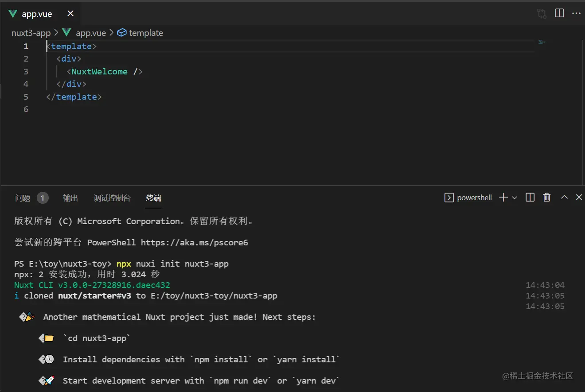
Task: Click the 'npx: 2 安装成功' output line
Action: 87,275
